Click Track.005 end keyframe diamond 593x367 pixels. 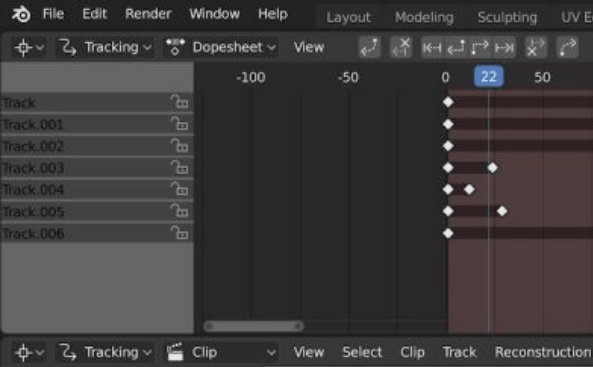click(x=502, y=211)
